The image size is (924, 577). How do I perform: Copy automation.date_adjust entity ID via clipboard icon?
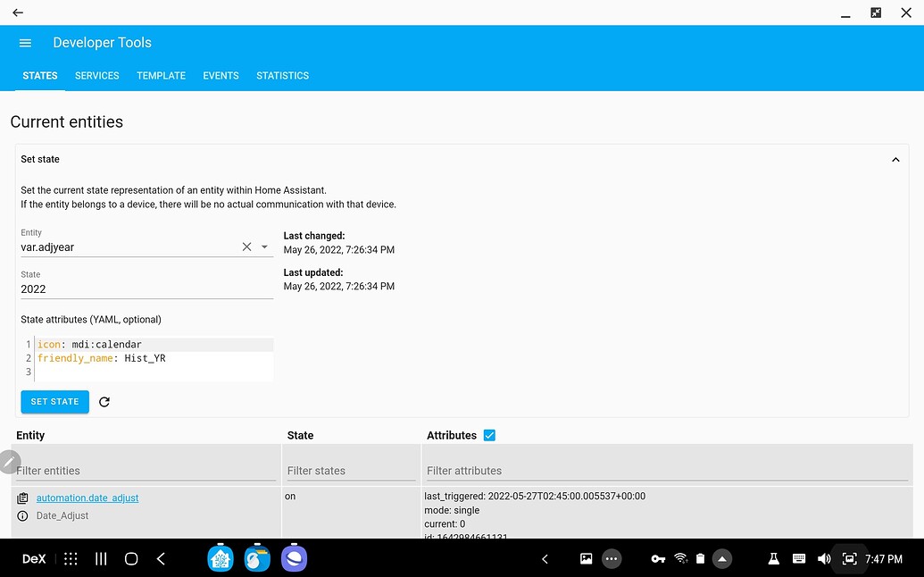coord(21,497)
